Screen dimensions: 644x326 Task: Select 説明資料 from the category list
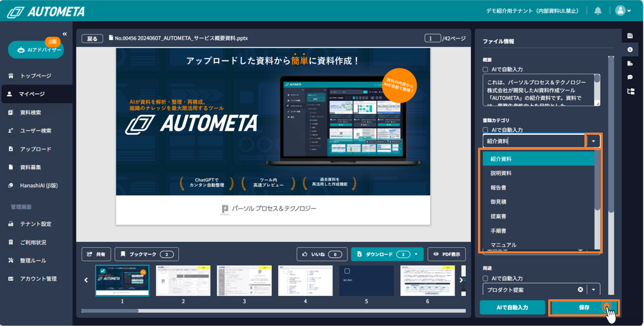(539, 173)
